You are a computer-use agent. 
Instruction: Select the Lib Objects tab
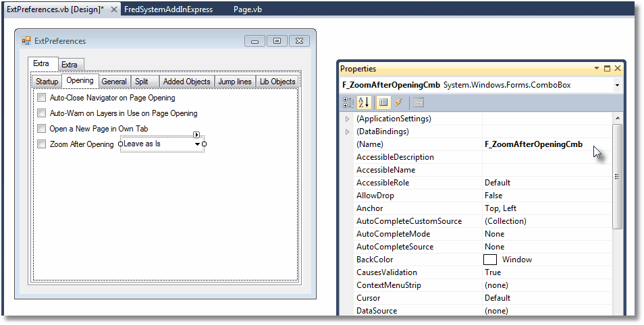[x=277, y=81]
